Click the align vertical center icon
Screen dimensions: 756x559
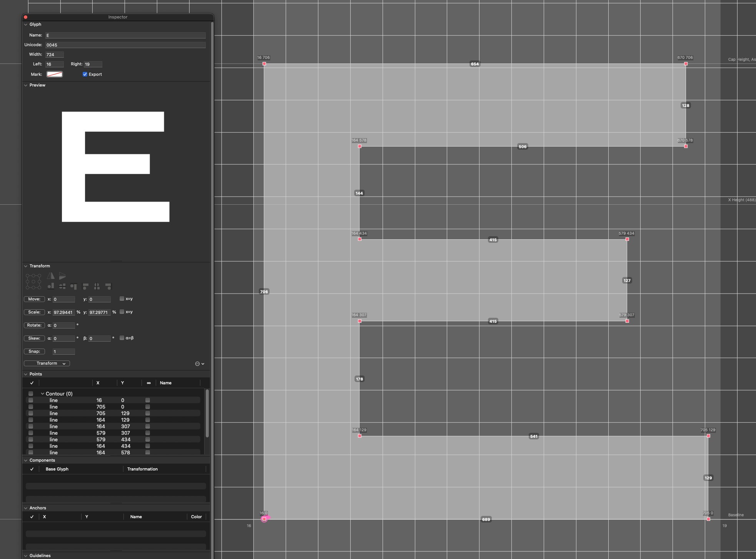62,286
